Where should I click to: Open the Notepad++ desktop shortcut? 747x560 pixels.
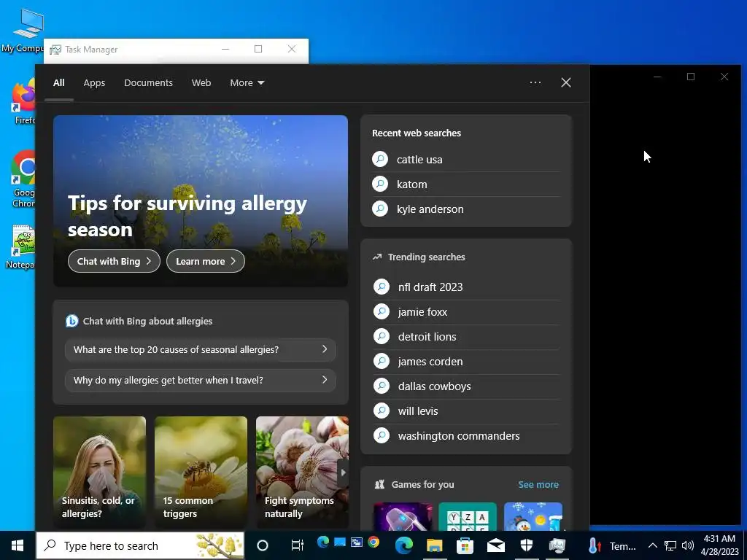21,248
